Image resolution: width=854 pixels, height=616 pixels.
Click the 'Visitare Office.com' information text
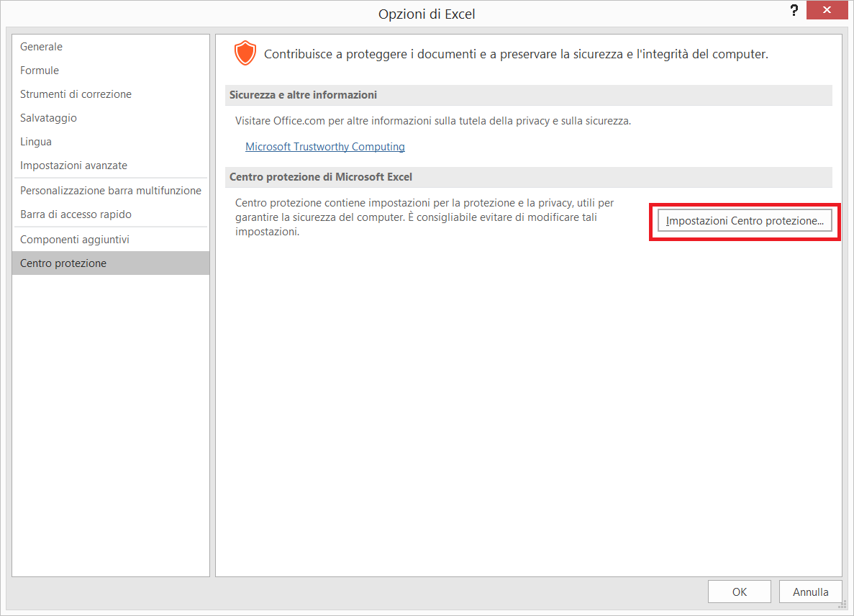pos(433,121)
